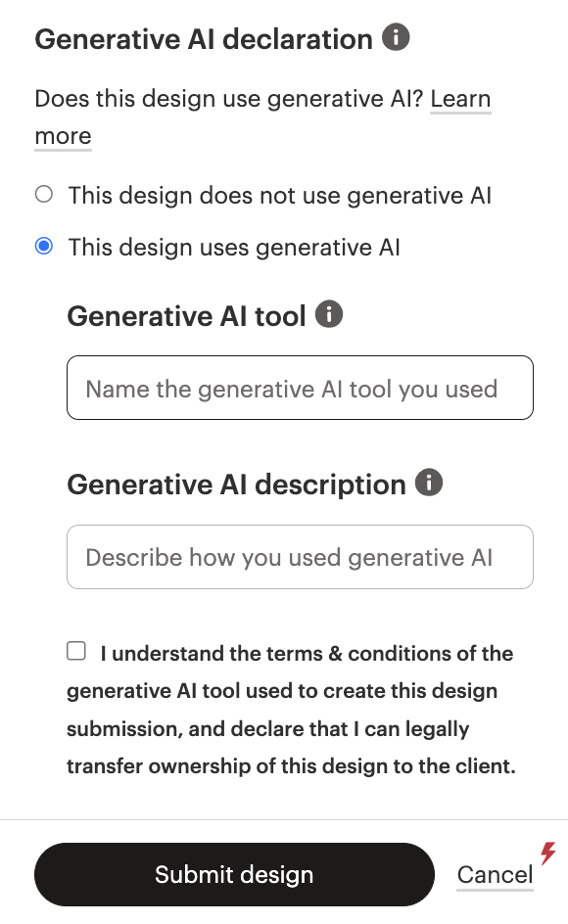Reveal guidance on describing generative AI usage
568x924 pixels.
(x=429, y=482)
